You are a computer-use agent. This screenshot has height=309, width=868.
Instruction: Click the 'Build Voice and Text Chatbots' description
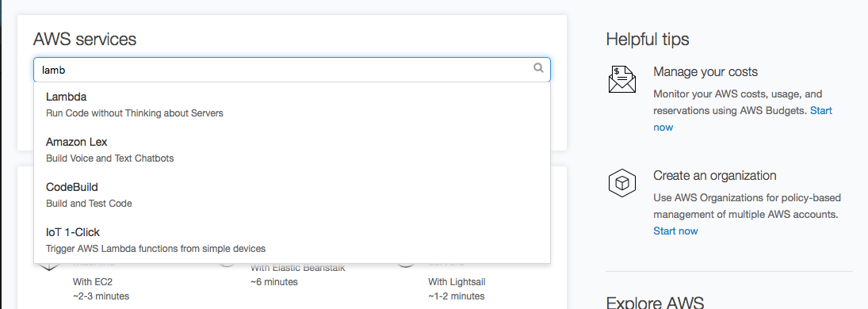point(109,158)
